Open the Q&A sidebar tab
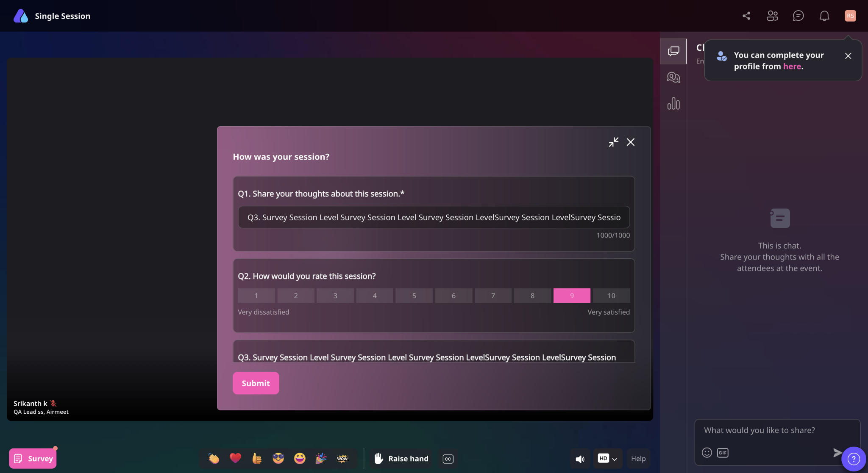Viewport: 868px width, 473px height. coord(673,77)
